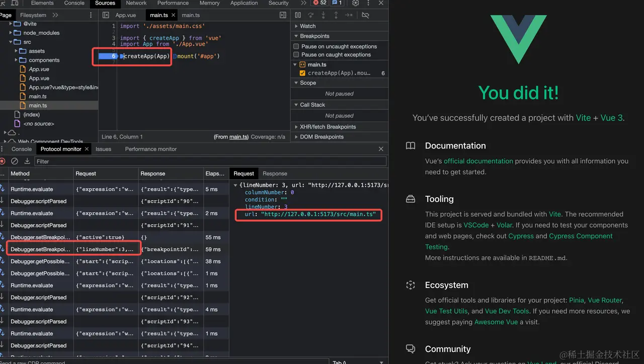Viewport: 644px width, 364px height.
Task: Expand the node_modules folder
Action: tap(11, 33)
